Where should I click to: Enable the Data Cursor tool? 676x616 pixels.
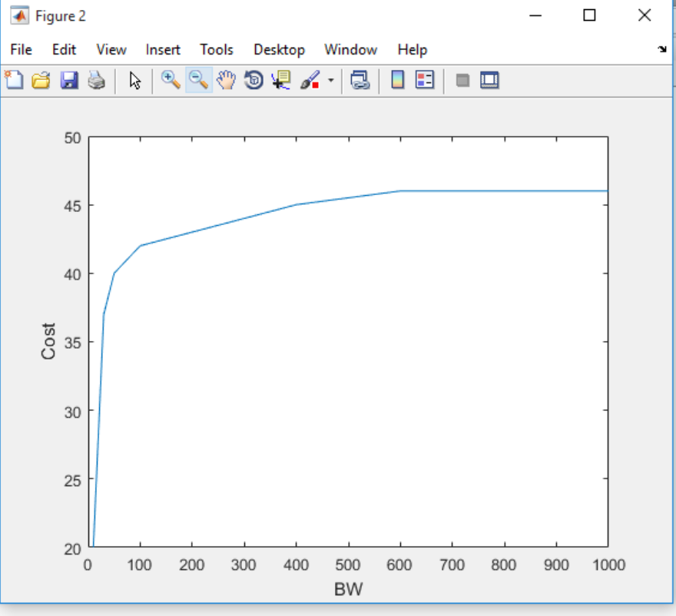pos(281,80)
